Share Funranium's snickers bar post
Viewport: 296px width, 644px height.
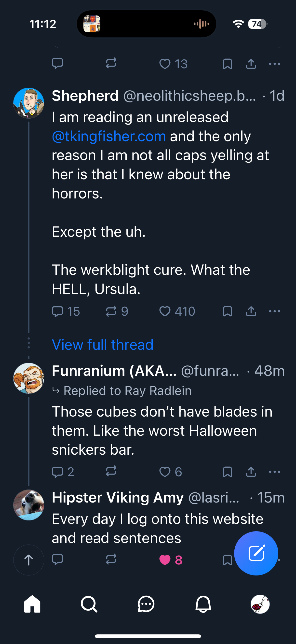pos(251,472)
